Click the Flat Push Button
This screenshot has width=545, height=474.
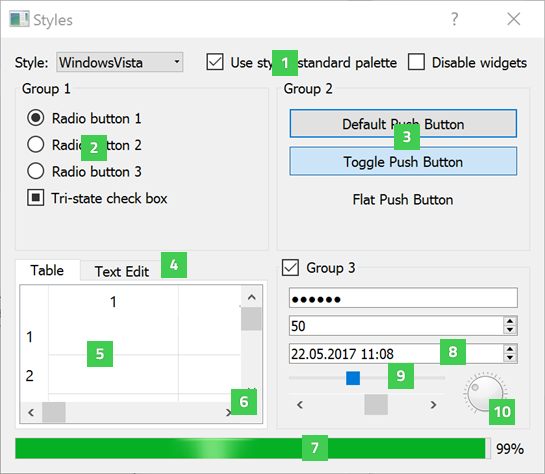(403, 199)
